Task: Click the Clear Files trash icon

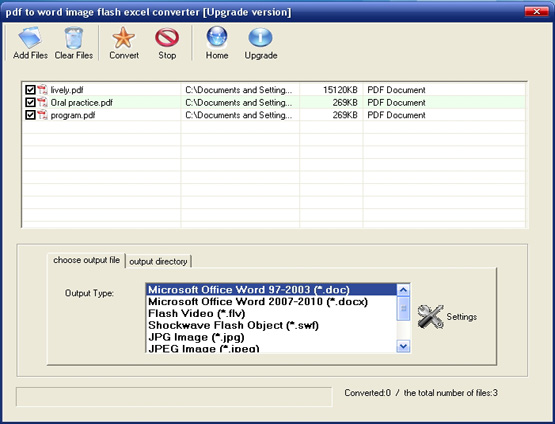Action: click(x=74, y=38)
